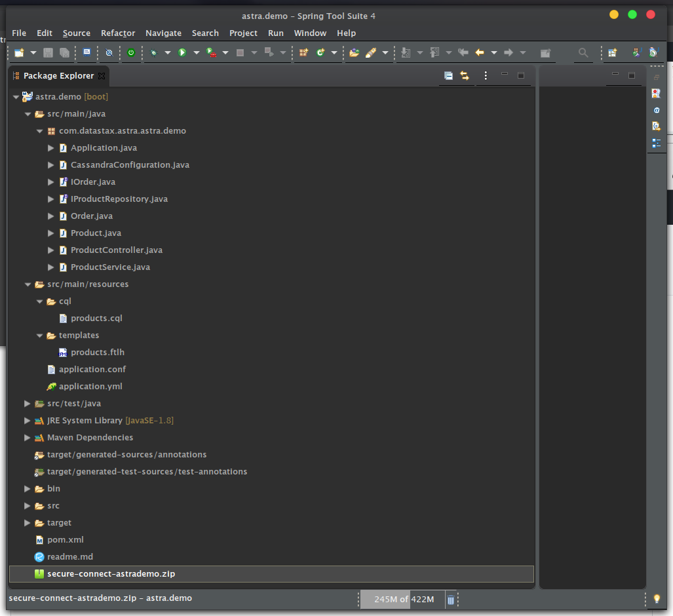Click the yellow Back arrow icon
Screen dimensions: 673x616
(480, 52)
